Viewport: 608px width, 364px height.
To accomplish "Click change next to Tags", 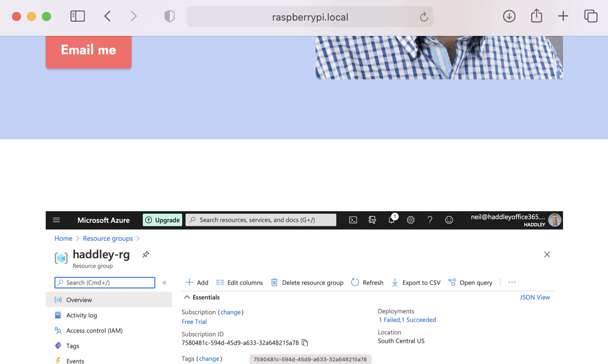I will click(x=209, y=359).
